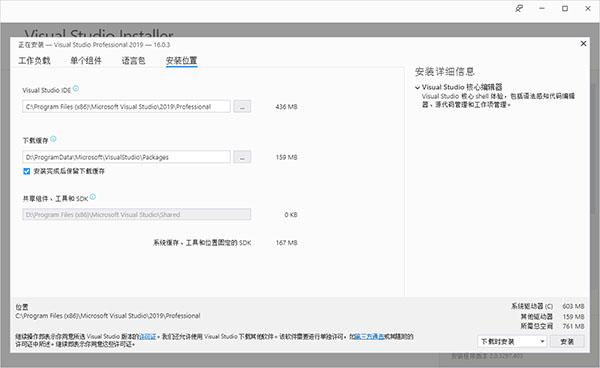Select the 安装位置 tab
Viewport: 600px width, 368px height.
click(181, 60)
